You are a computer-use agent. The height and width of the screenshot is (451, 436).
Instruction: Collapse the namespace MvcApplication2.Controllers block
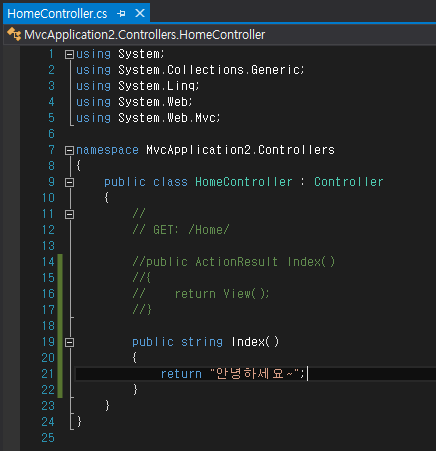click(69, 150)
